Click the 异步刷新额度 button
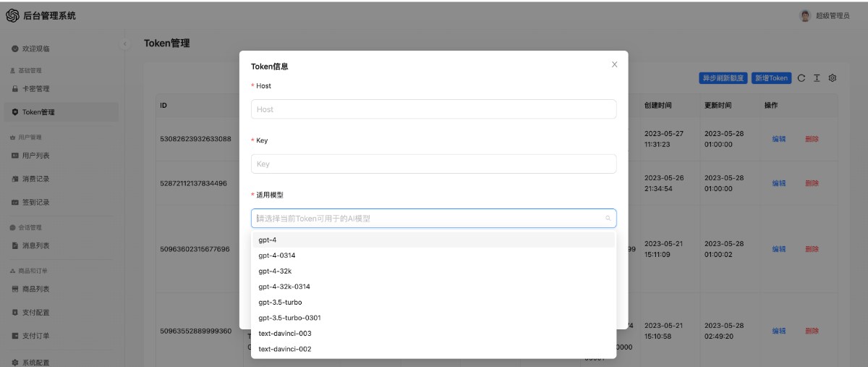Viewport: 868px width, 367px height. point(723,78)
